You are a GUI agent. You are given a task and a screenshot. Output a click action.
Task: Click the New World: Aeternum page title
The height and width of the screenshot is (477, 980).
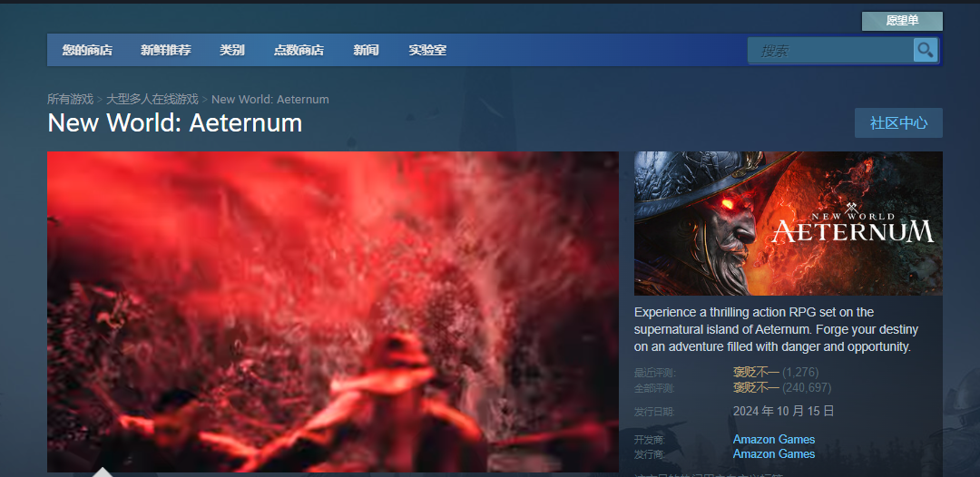pyautogui.click(x=175, y=123)
